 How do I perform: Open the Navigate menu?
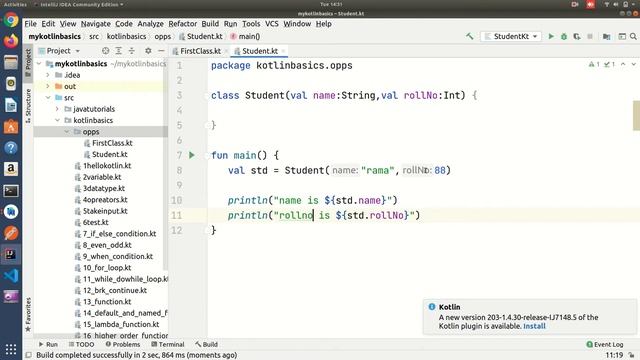(x=96, y=24)
